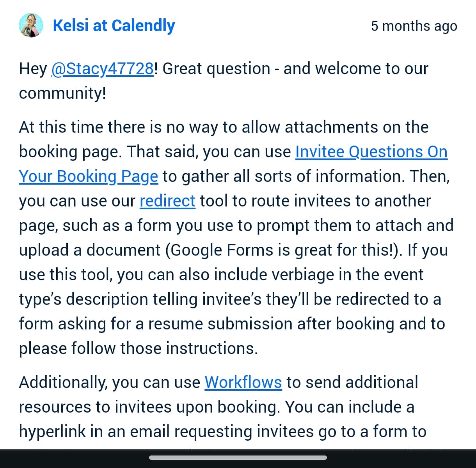Open the 5 months ago timestamp
This screenshot has height=468, width=476.
point(414,26)
